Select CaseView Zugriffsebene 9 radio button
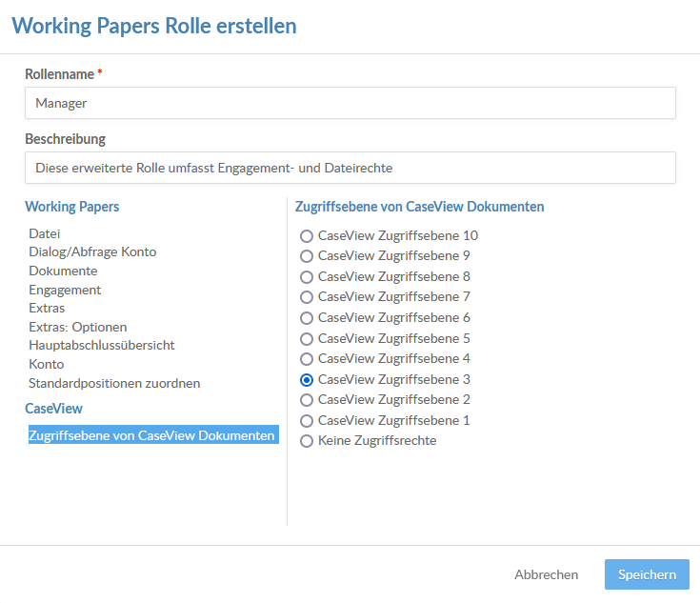Screen dimensions: 700x603 (307, 256)
